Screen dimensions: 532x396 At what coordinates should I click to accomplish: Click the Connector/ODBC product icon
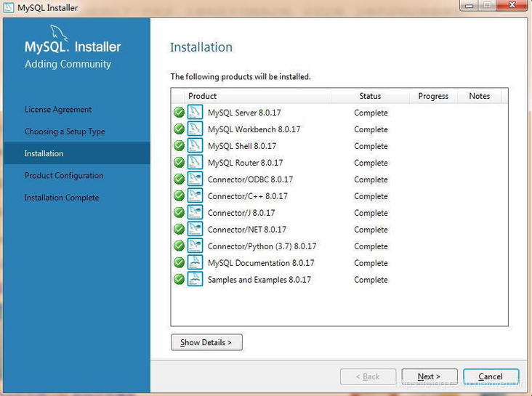195,179
